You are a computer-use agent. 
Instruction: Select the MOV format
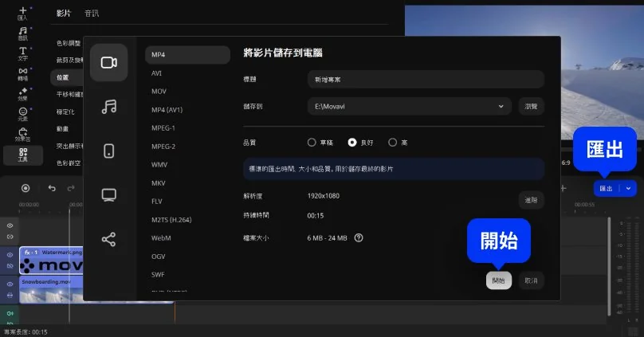pos(159,91)
